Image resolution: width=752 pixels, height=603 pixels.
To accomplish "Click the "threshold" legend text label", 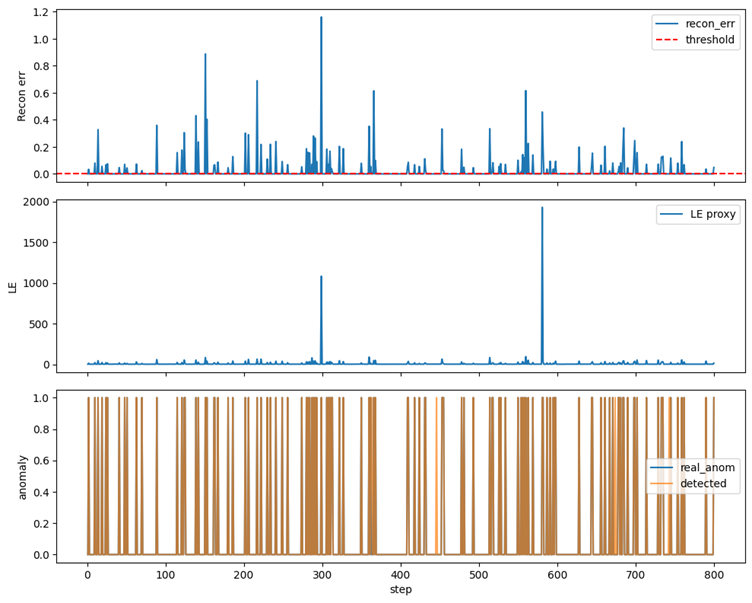I will click(x=709, y=40).
